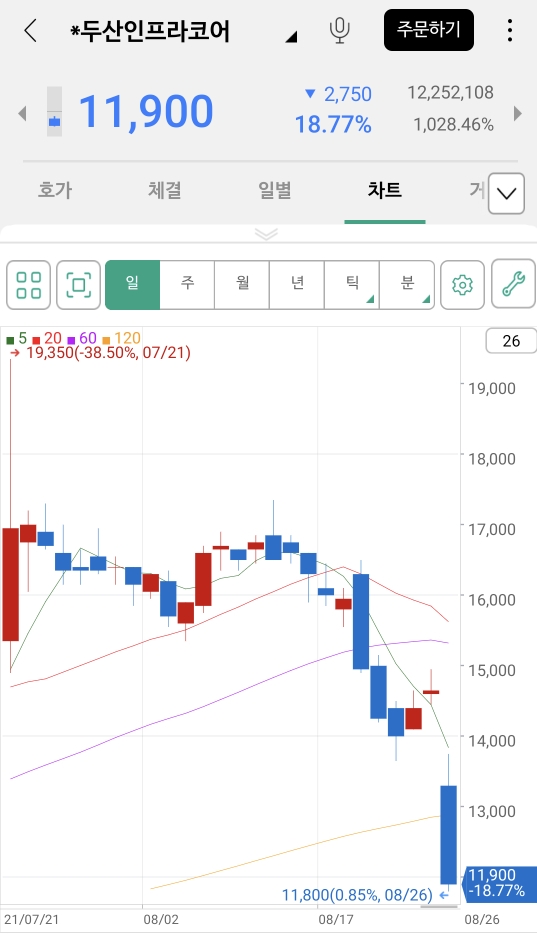Switch to the 체결 tab

tap(165, 190)
